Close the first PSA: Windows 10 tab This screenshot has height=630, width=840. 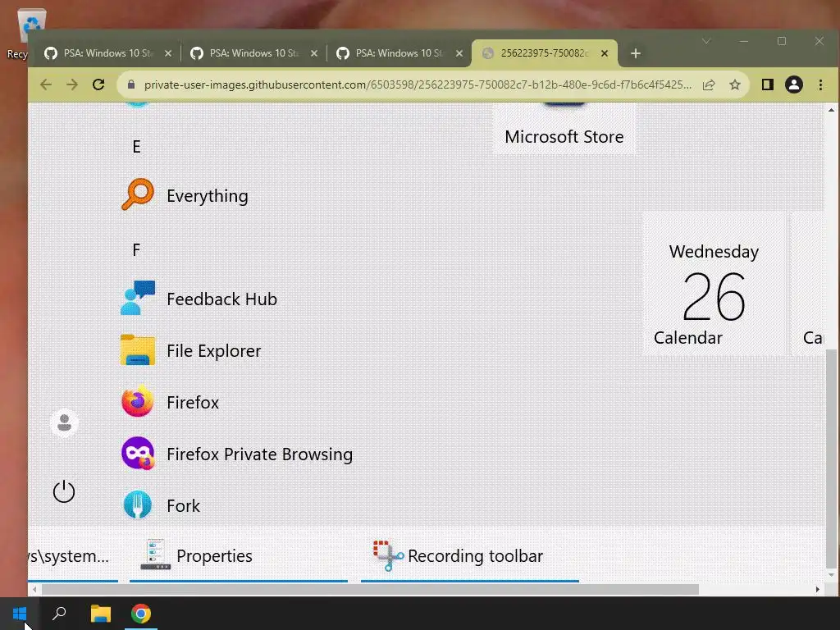[167, 53]
